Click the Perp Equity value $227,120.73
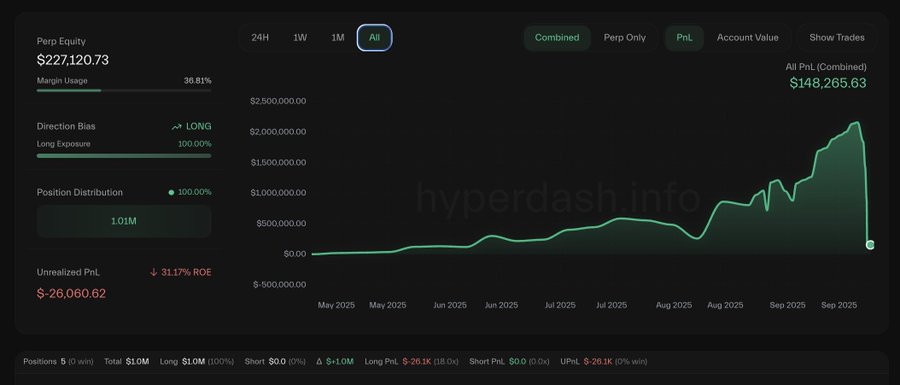900x385 pixels. [73, 60]
